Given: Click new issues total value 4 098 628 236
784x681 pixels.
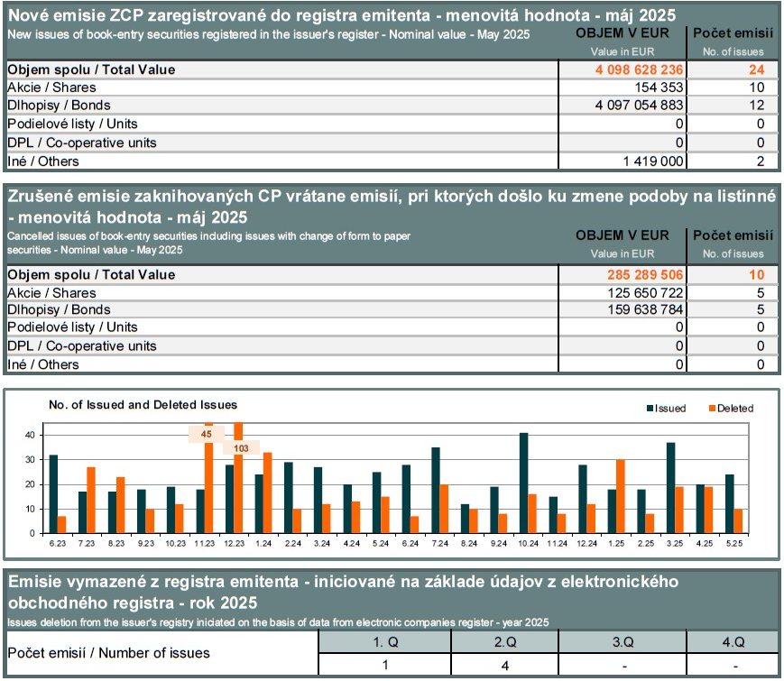Looking at the screenshot, I should [x=639, y=69].
